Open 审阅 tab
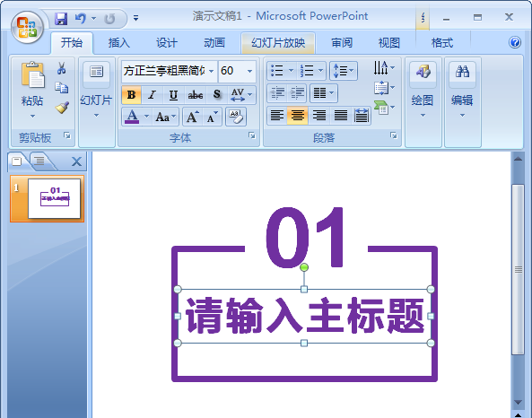Image resolution: width=532 pixels, height=418 pixels. 341,43
